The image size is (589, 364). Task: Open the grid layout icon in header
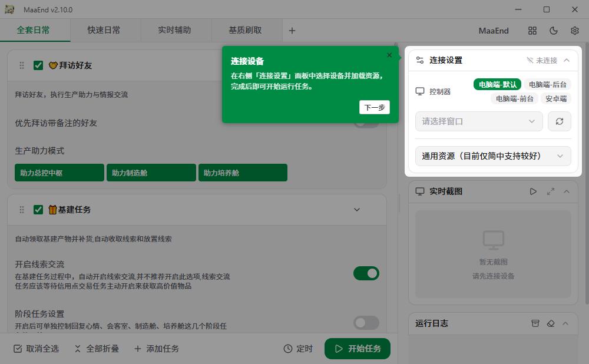pos(532,31)
